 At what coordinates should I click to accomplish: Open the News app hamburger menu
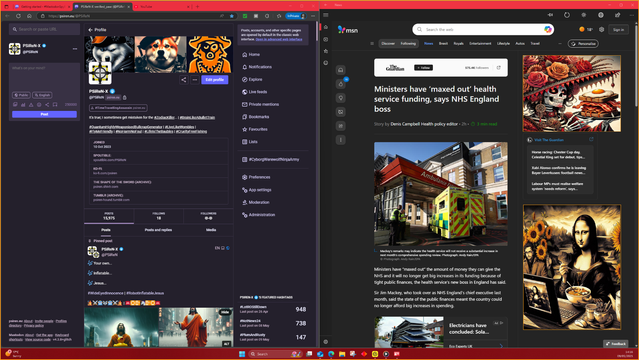click(326, 15)
